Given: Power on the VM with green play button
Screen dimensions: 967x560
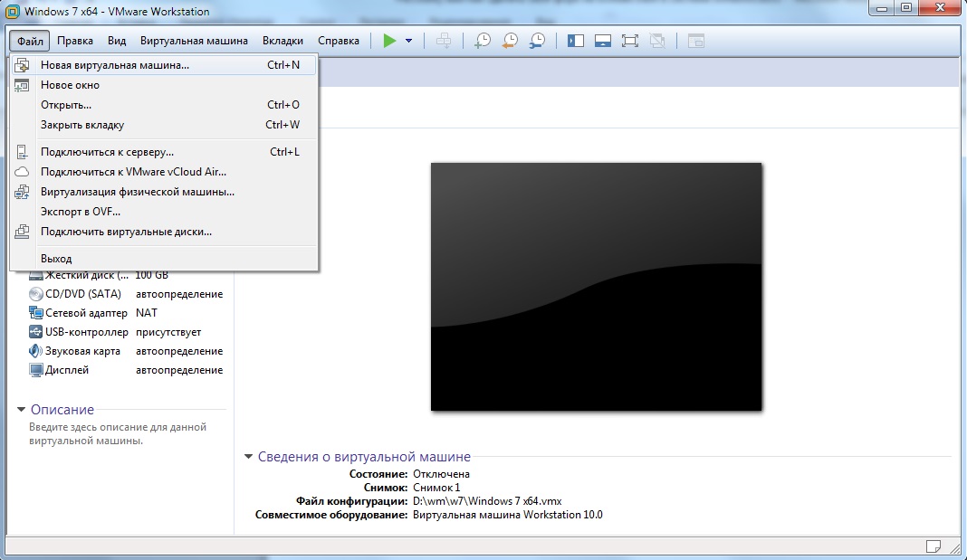Looking at the screenshot, I should tap(389, 42).
